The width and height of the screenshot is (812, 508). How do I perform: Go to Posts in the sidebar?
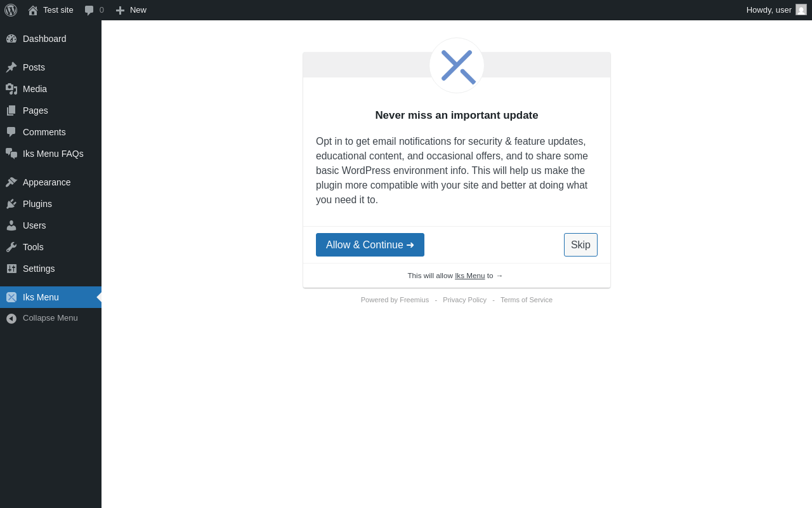point(51,67)
